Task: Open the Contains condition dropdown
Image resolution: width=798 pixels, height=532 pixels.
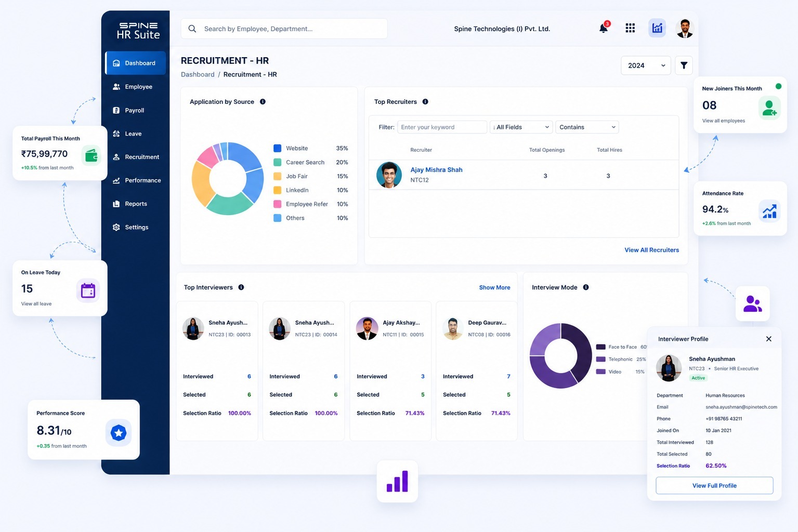Action: [x=587, y=127]
